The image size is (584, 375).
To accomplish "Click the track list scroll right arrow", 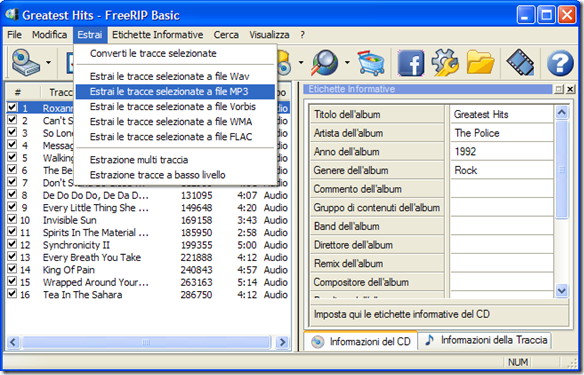I will click(x=283, y=342).
